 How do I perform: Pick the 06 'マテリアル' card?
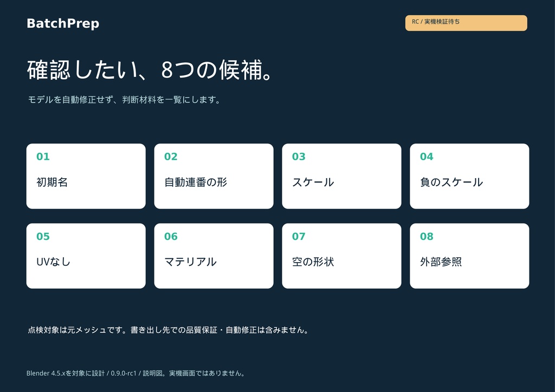coord(214,256)
